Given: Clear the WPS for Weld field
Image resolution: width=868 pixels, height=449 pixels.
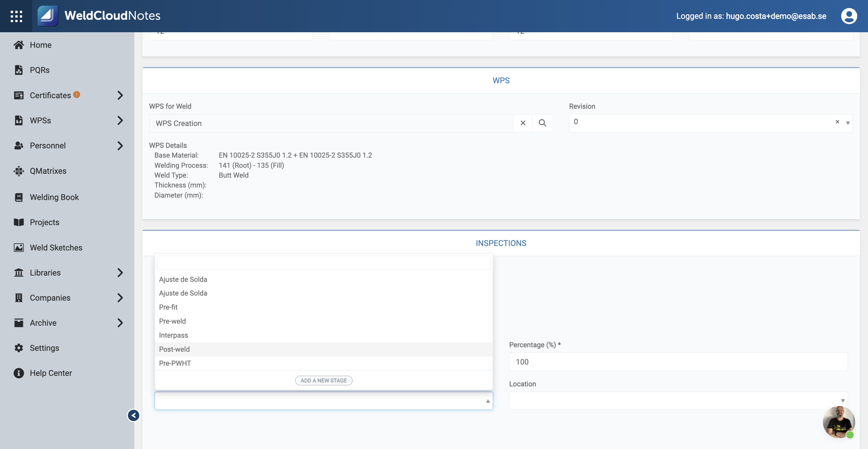Looking at the screenshot, I should 523,123.
